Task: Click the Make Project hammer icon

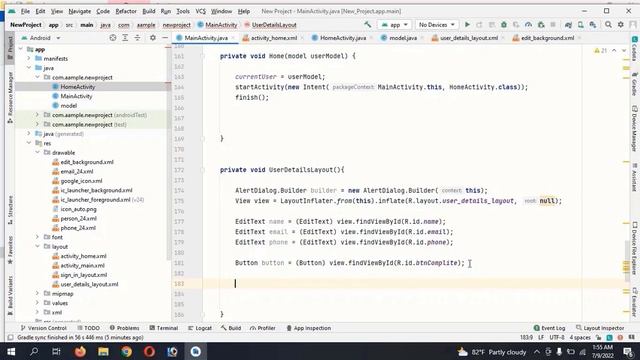Action: [x=368, y=24]
